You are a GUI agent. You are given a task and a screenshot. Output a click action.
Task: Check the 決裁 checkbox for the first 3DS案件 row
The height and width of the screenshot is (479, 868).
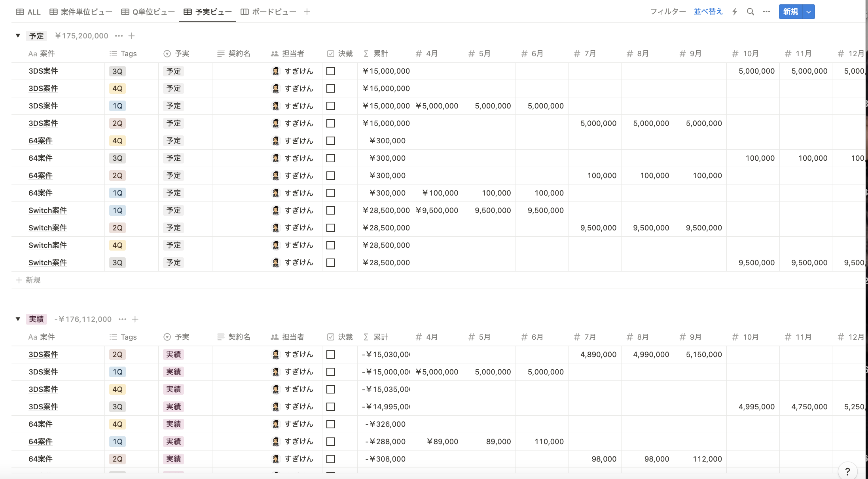(x=331, y=71)
